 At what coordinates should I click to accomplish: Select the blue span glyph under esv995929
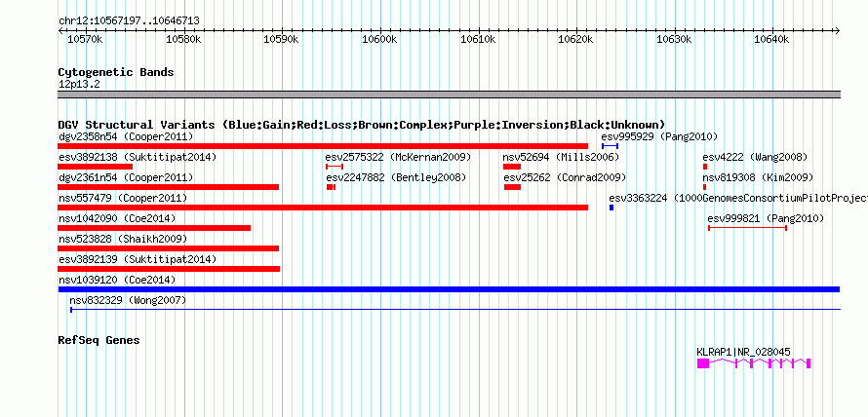tap(610, 146)
